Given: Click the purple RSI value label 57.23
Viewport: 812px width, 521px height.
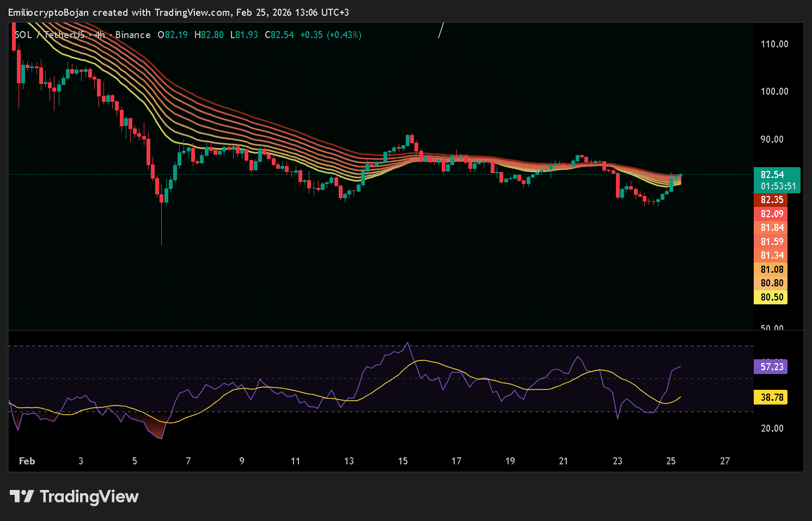Looking at the screenshot, I should 772,367.
